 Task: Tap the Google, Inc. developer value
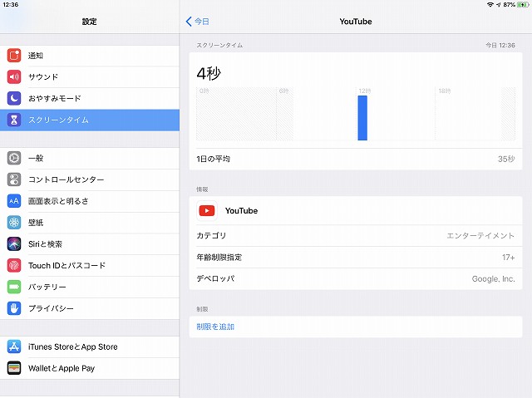(x=493, y=278)
